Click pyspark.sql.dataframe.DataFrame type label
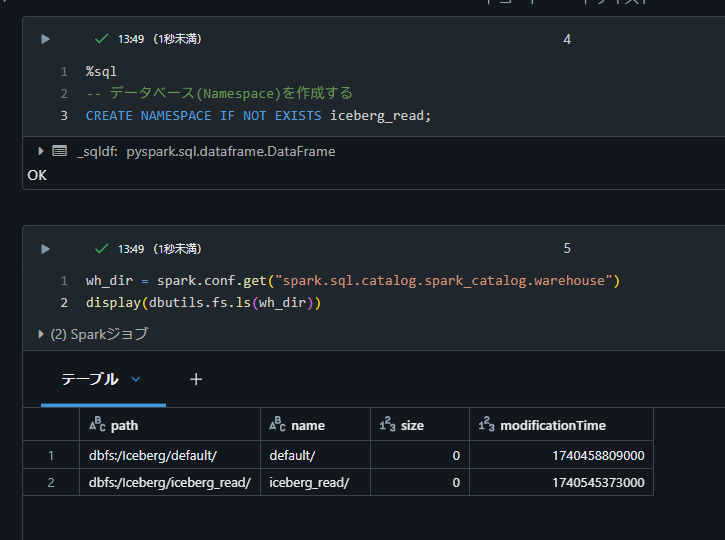This screenshot has width=725, height=540. tap(231, 151)
